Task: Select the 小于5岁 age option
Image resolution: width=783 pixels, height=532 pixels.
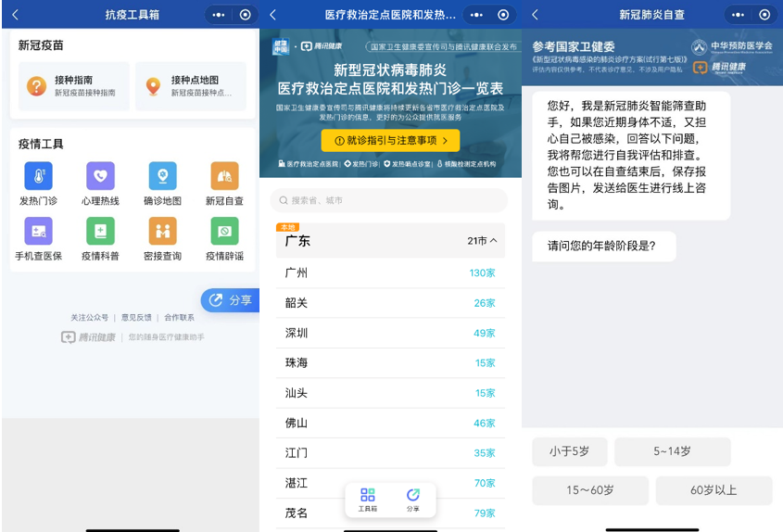Action: coord(570,451)
